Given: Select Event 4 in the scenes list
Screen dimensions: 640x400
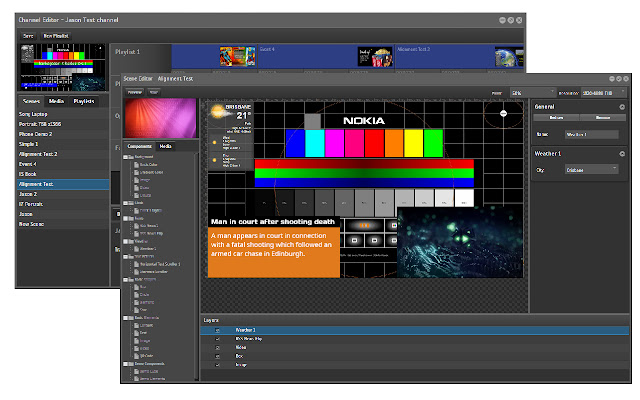Looking at the screenshot, I should tap(63, 164).
